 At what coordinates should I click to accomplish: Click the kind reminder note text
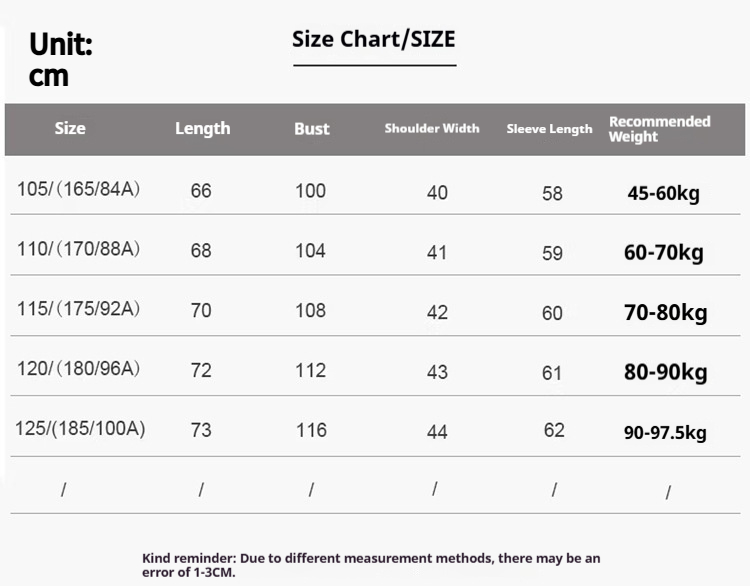pyautogui.click(x=370, y=565)
